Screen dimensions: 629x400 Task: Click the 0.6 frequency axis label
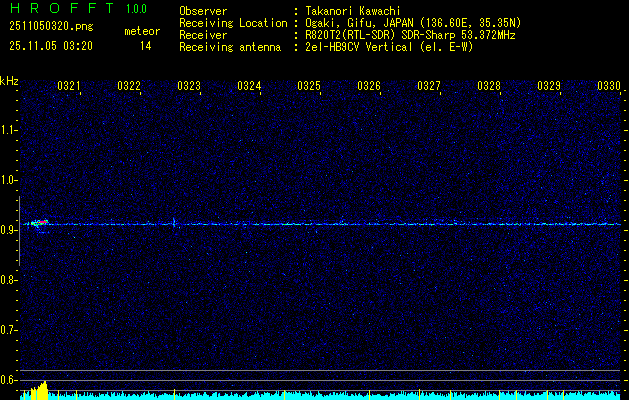[8, 380]
